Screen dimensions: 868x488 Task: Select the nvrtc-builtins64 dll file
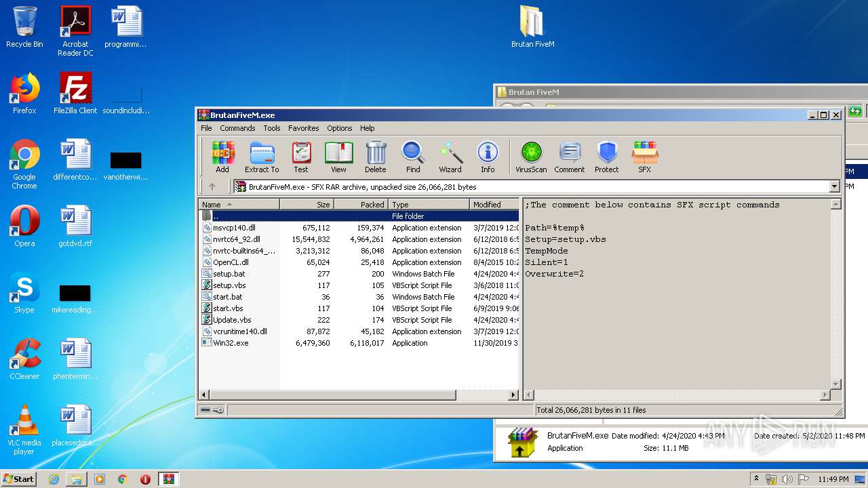(x=359, y=251)
